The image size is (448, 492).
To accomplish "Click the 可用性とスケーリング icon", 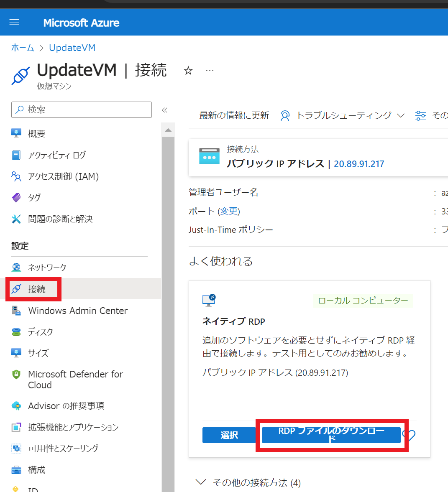I will [x=16, y=449].
